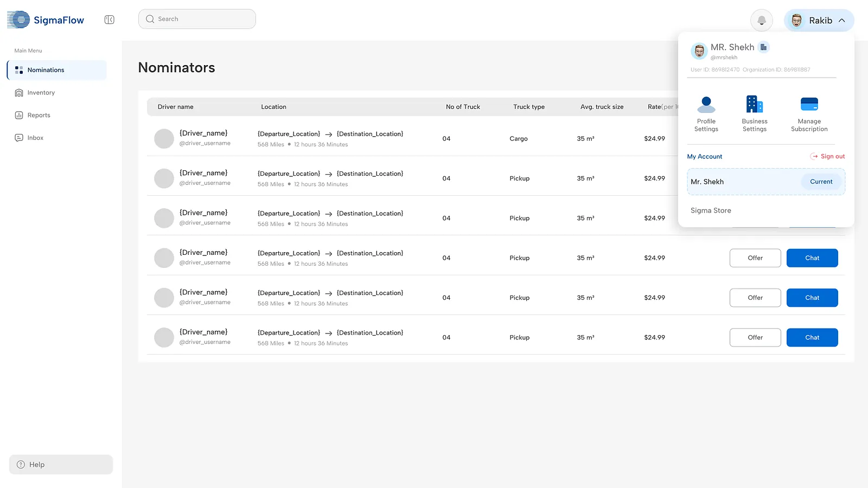Click Chat in the last driver row

(x=812, y=337)
